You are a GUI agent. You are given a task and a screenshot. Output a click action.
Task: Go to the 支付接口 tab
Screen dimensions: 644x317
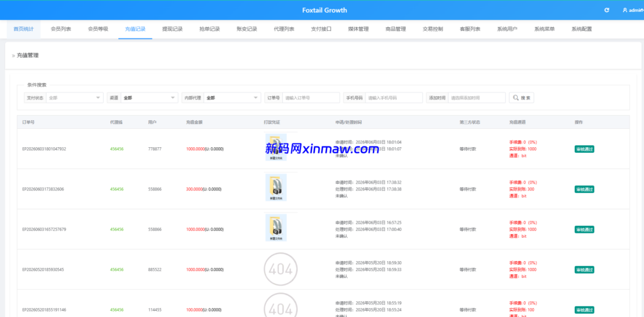(x=321, y=29)
